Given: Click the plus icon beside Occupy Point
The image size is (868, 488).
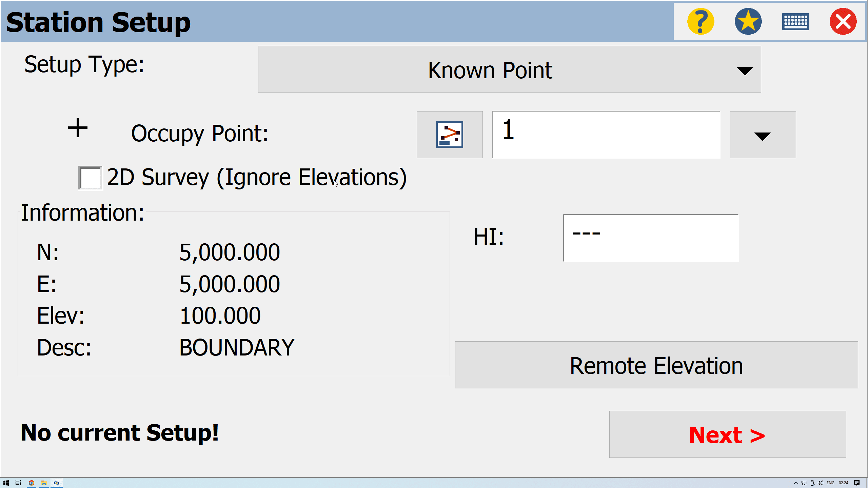Looking at the screenshot, I should [x=78, y=128].
